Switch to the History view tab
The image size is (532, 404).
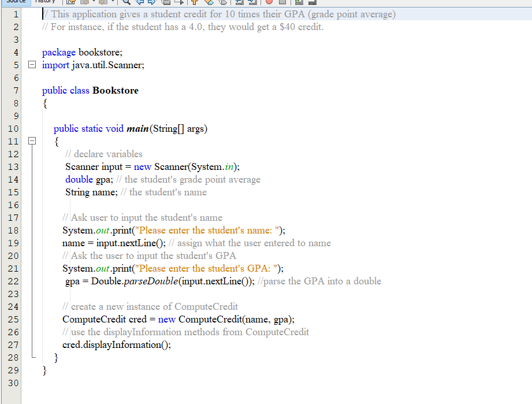tap(45, 2)
